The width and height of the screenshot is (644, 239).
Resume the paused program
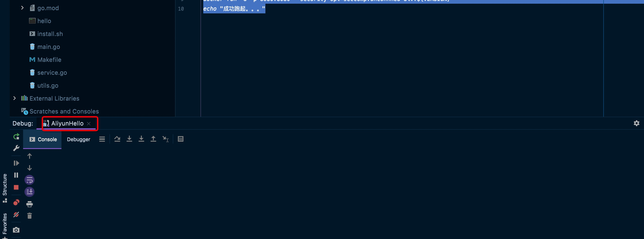(x=16, y=163)
